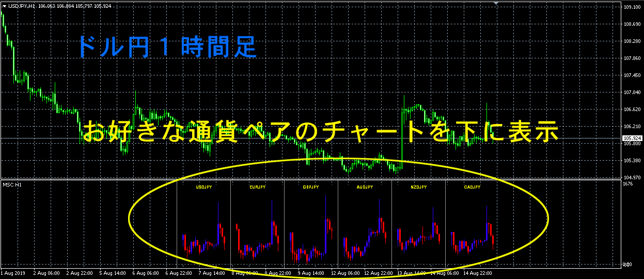Screen dimensions: 644x279
Task: Click the 12 Aug 22:00 time label
Action: click(x=378, y=273)
